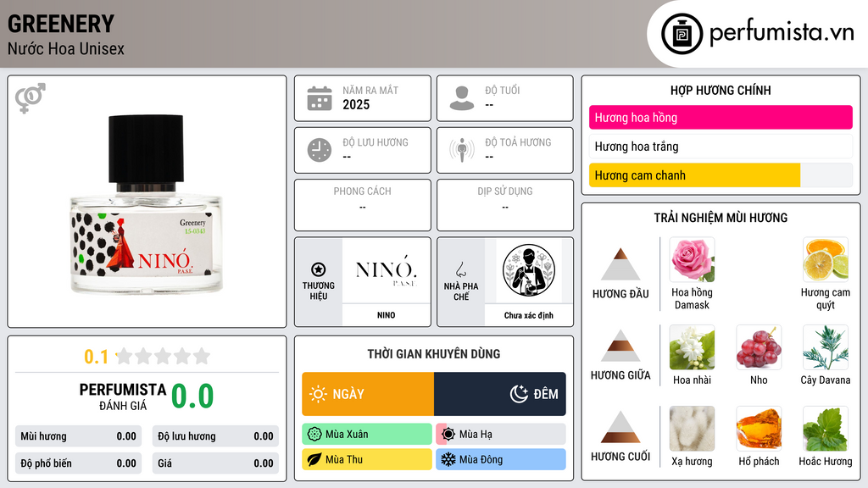Click the Độ phổ biến 0.00 score row

click(78, 463)
